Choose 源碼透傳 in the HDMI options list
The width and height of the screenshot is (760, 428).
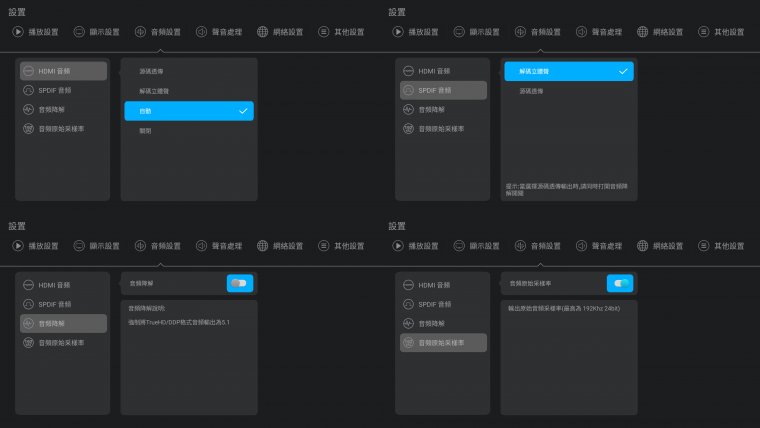189,71
